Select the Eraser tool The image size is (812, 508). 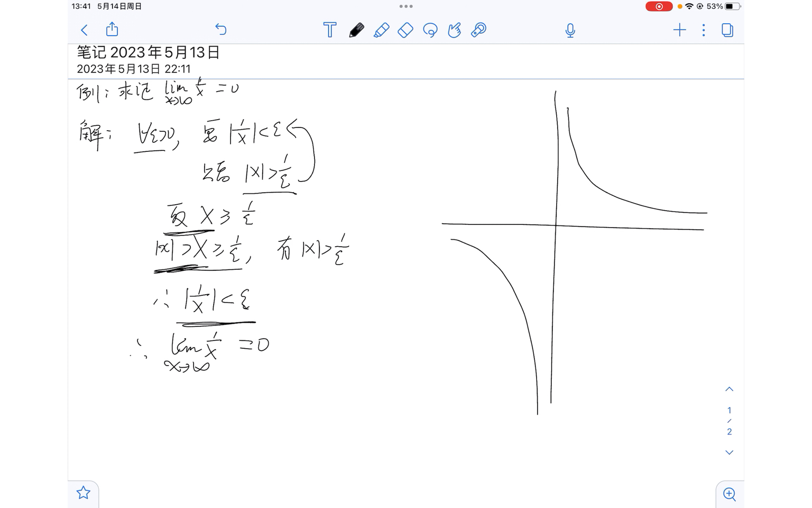[405, 30]
